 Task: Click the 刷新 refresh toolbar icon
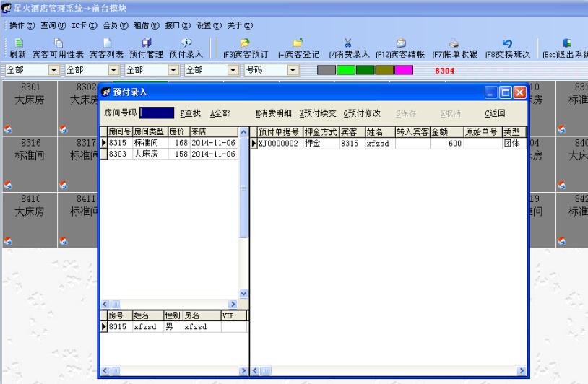coord(17,48)
